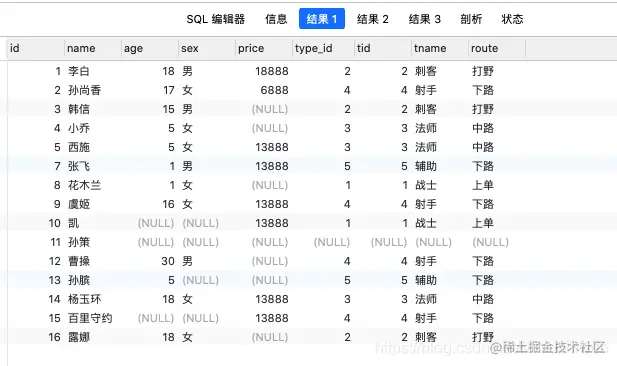Image resolution: width=617 pixels, height=366 pixels.
Task: Open the 信息 tab
Action: click(x=276, y=19)
